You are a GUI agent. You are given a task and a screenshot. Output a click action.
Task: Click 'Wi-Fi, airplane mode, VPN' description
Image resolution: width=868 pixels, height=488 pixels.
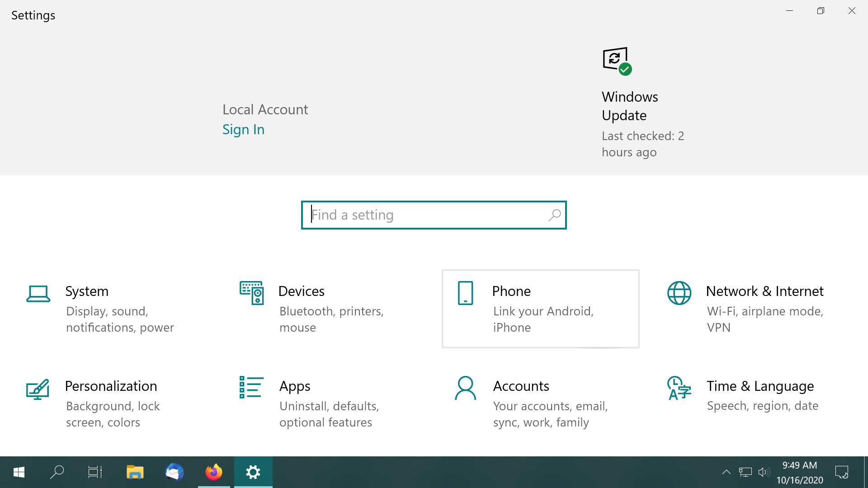point(765,319)
